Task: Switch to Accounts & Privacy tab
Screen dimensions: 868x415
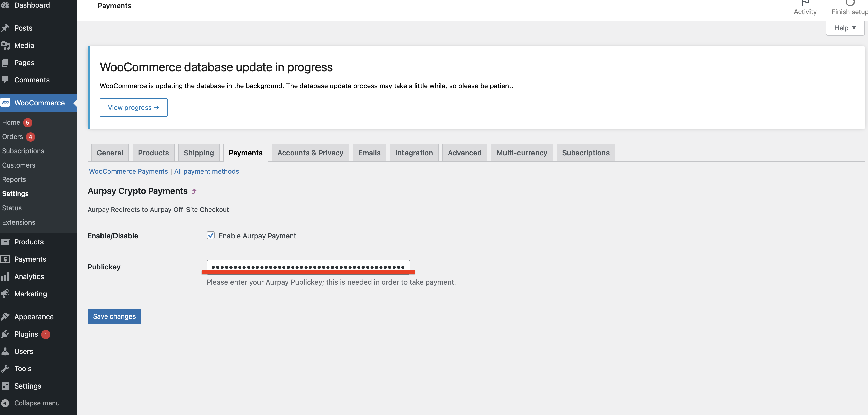Action: pos(310,153)
